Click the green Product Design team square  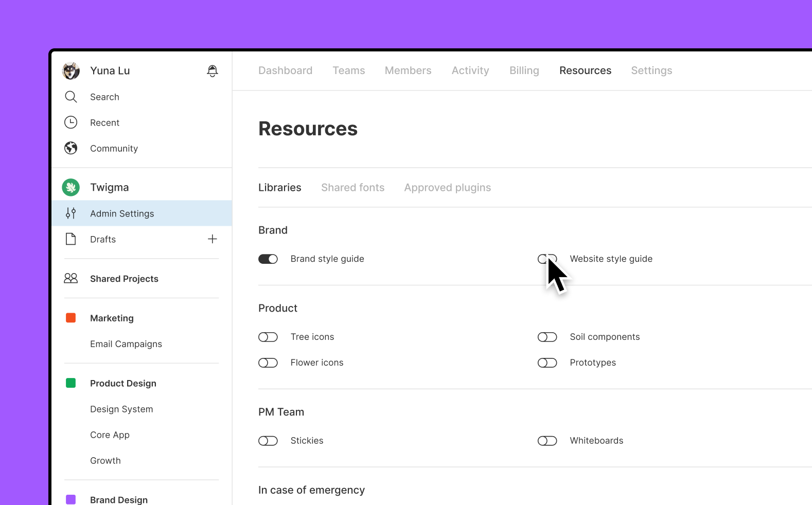(71, 383)
